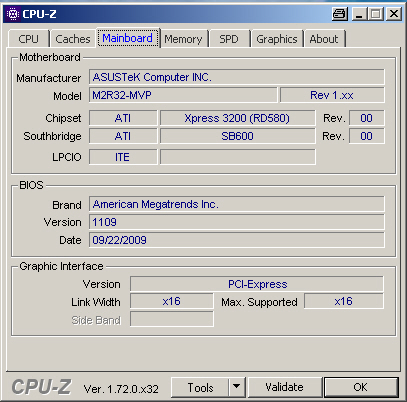
Task: Open the Caches tab
Action: point(73,39)
